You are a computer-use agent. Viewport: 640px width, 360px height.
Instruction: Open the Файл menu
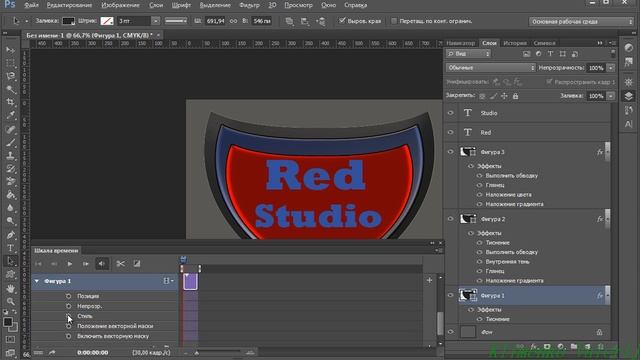coord(31,5)
